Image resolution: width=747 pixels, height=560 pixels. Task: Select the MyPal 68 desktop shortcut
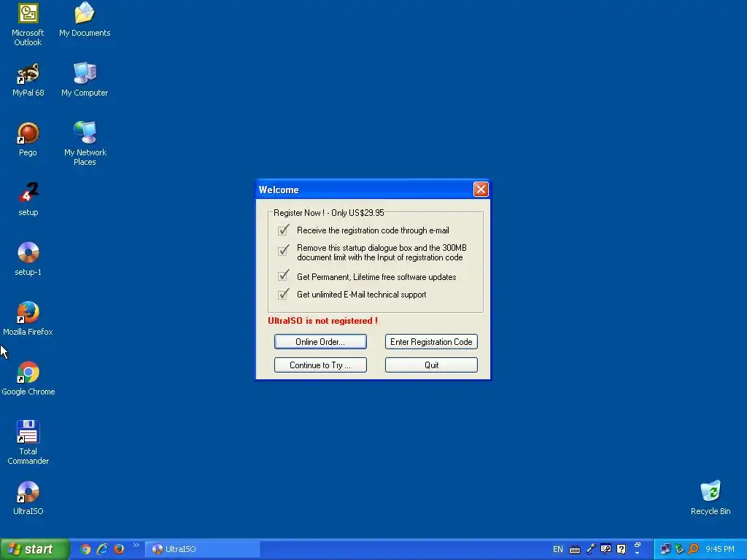[x=28, y=79]
